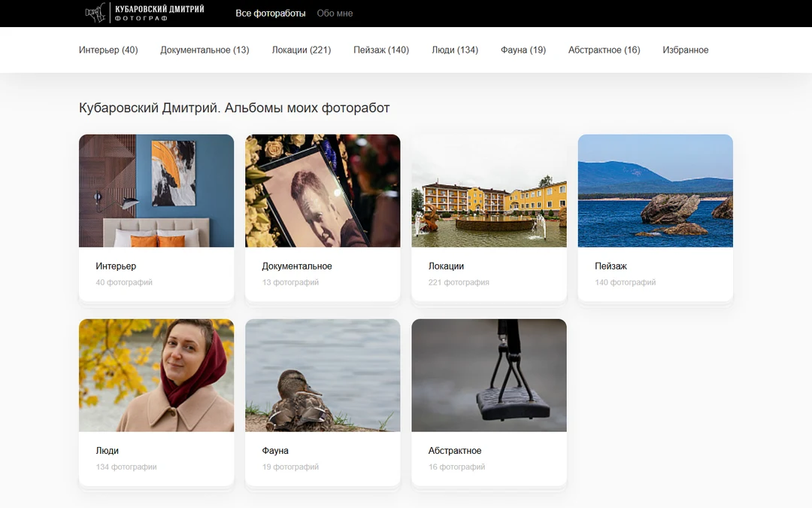Select the Интерьер (40) category tab
The width and height of the screenshot is (812, 508).
click(108, 50)
